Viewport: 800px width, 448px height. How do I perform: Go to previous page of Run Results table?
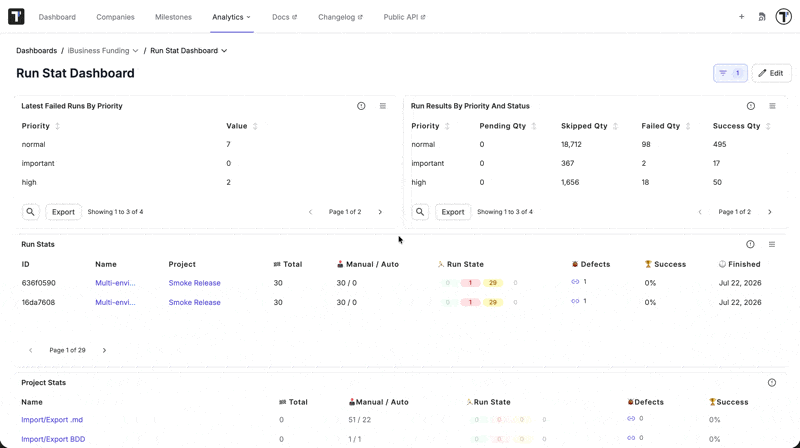700,212
